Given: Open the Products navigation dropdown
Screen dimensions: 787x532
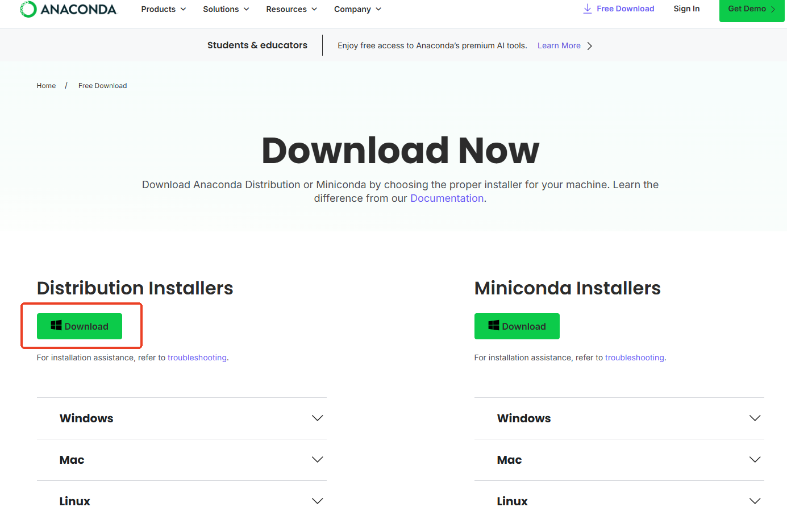Looking at the screenshot, I should pyautogui.click(x=163, y=9).
